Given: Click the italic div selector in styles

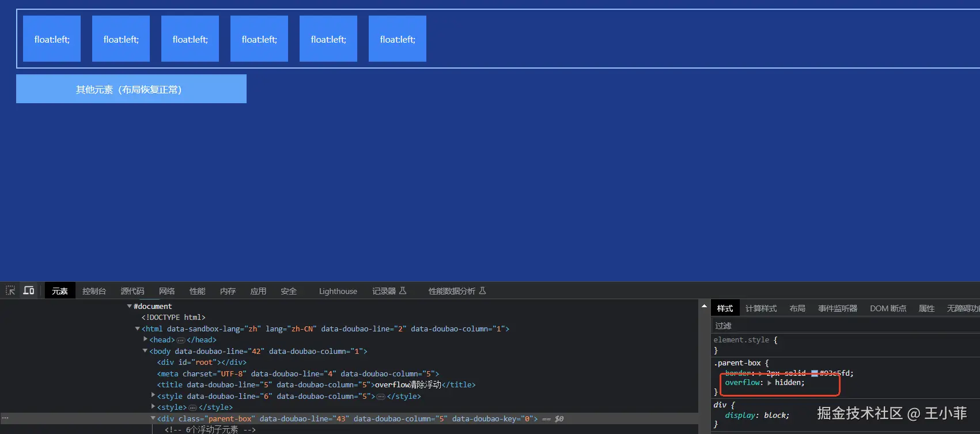Looking at the screenshot, I should pos(720,405).
